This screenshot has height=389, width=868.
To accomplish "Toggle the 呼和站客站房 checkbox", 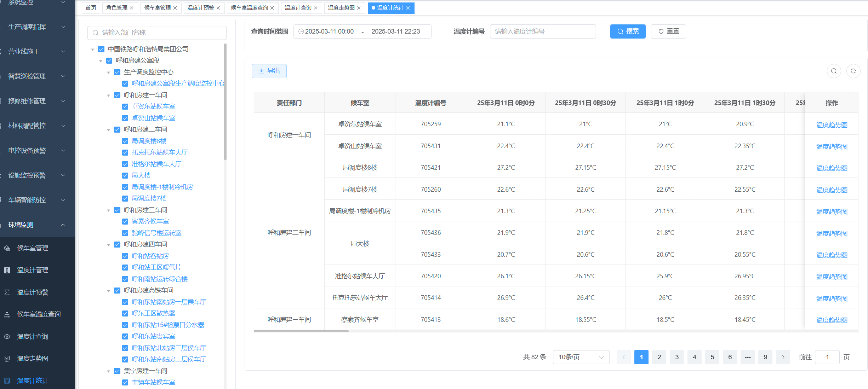I will point(125,256).
